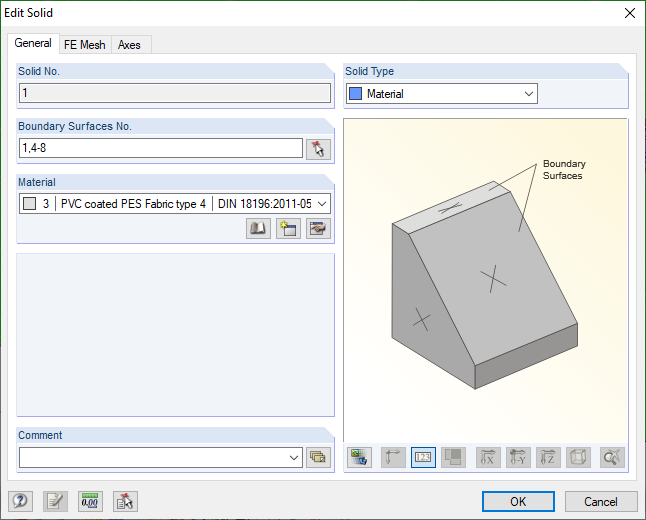Open the comment picker icon beside Comment field
The width and height of the screenshot is (646, 520).
318,457
